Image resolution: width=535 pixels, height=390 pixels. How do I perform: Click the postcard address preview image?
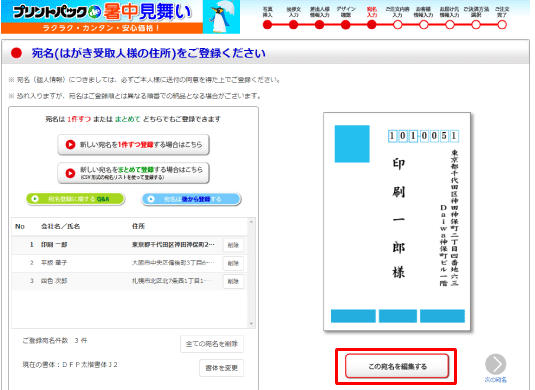tap(397, 222)
